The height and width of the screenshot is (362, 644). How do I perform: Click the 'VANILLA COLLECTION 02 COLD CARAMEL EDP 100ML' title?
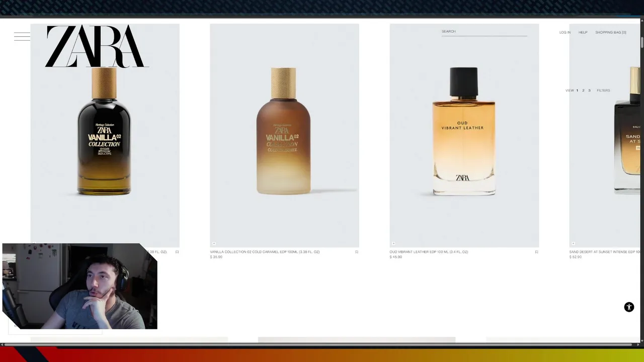(265, 252)
